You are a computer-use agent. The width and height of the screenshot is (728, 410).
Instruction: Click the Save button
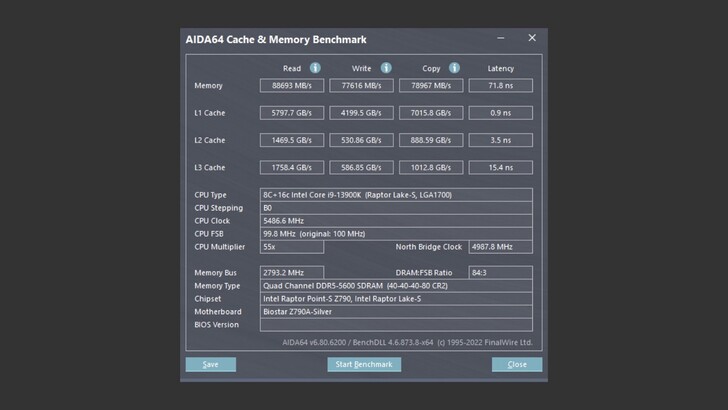tap(210, 364)
